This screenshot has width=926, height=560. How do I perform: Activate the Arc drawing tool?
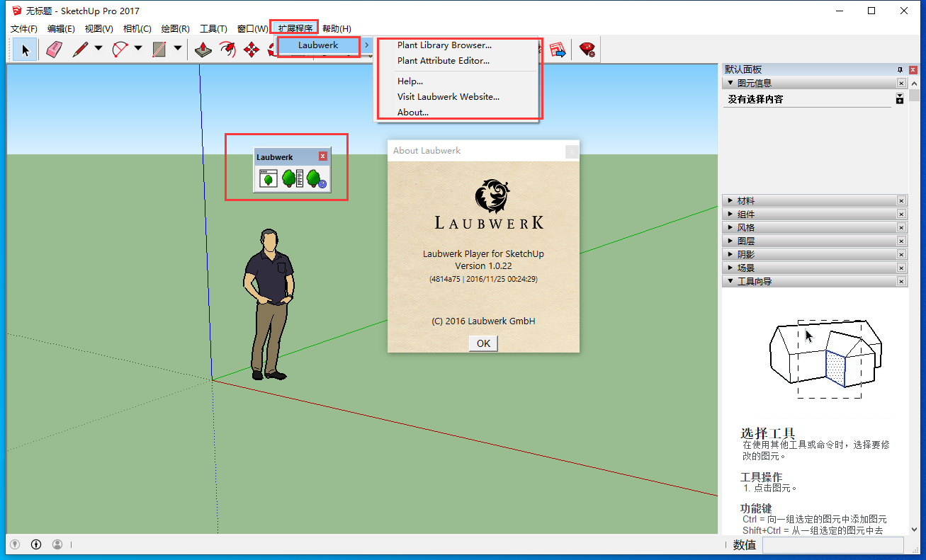tap(120, 50)
